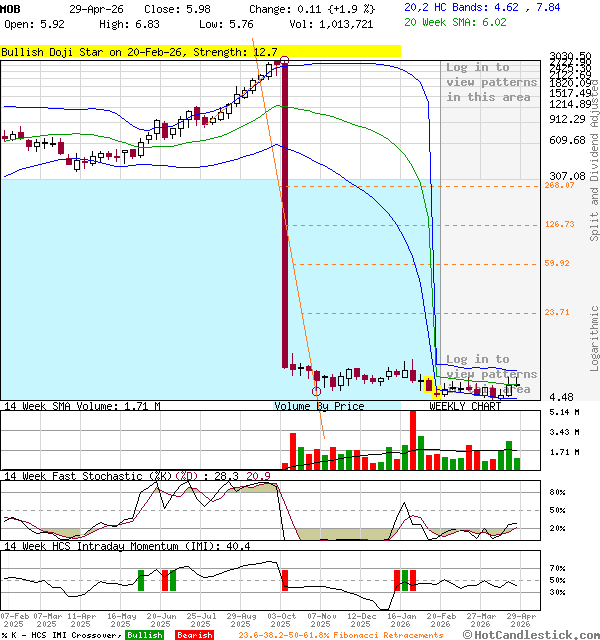Click the green Bullish legend badge

pyautogui.click(x=145, y=635)
